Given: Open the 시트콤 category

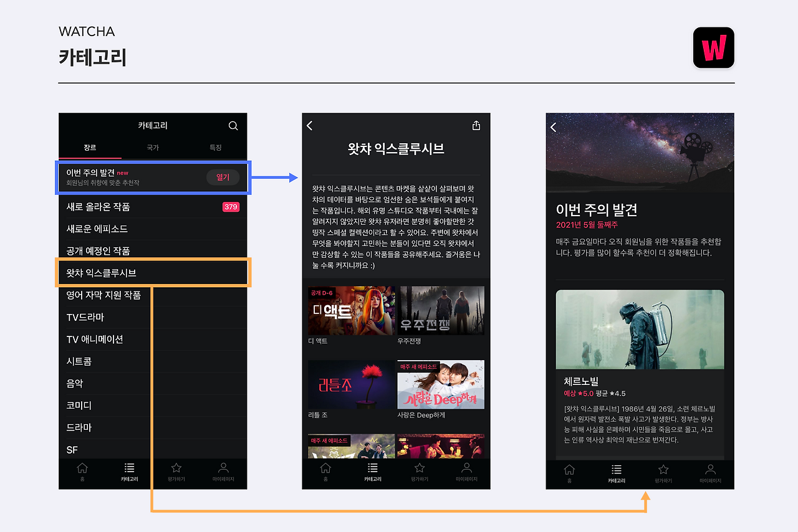Looking at the screenshot, I should (153, 361).
